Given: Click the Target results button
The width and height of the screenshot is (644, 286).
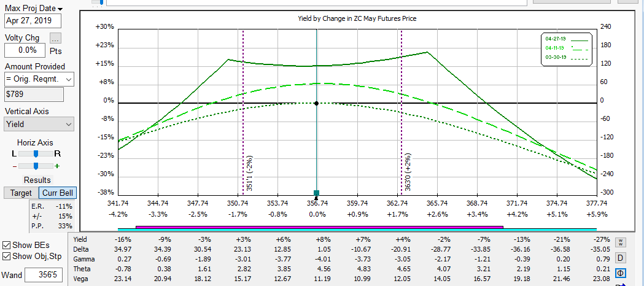Looking at the screenshot, I should click(x=21, y=193).
